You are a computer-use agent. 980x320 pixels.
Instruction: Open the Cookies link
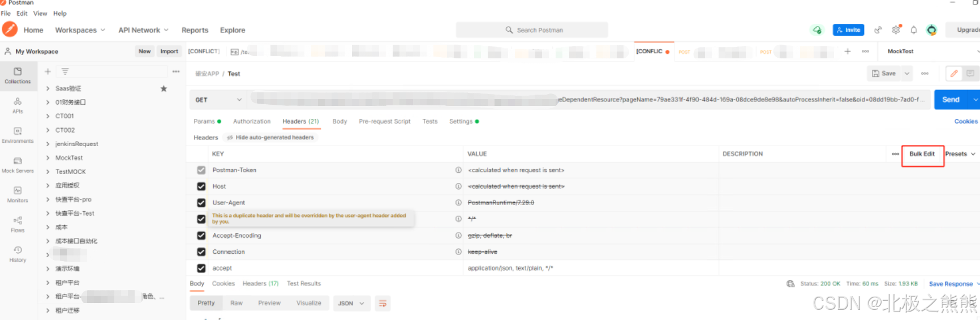[x=966, y=121]
